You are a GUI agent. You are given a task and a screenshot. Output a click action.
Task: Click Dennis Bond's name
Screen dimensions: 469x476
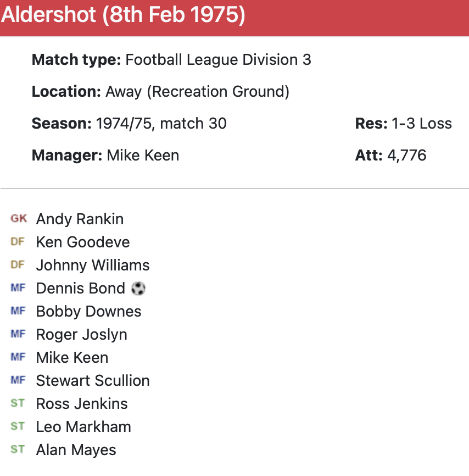(80, 288)
